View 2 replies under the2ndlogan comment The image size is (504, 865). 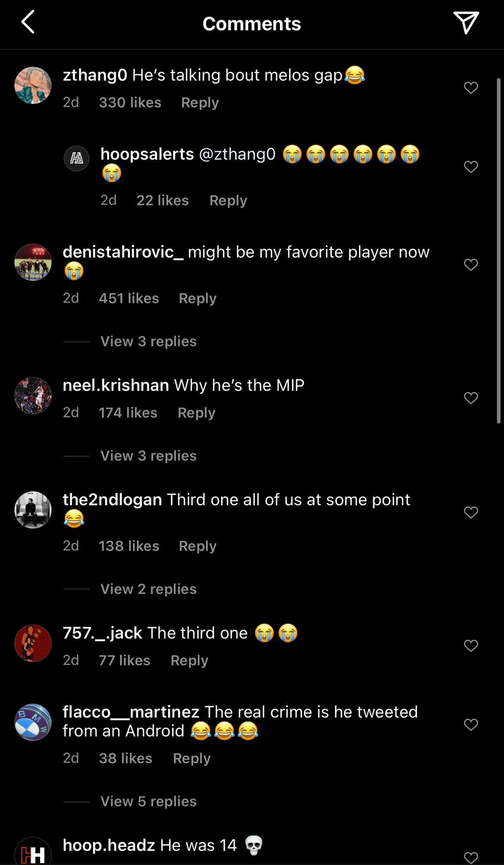(148, 589)
